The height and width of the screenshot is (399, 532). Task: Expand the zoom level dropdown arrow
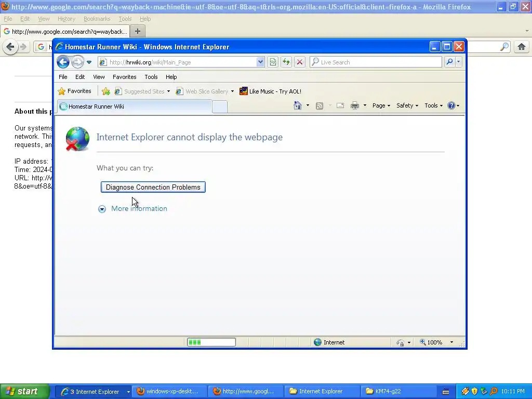[451, 342]
